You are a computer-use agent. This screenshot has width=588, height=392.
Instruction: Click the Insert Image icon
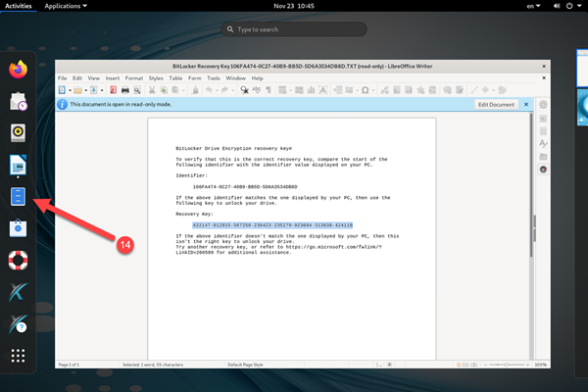(299, 90)
